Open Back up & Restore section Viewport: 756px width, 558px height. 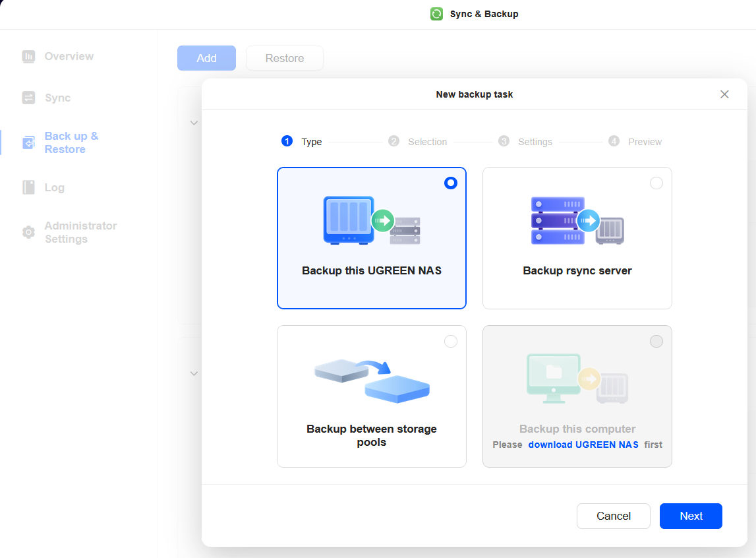pyautogui.click(x=71, y=142)
